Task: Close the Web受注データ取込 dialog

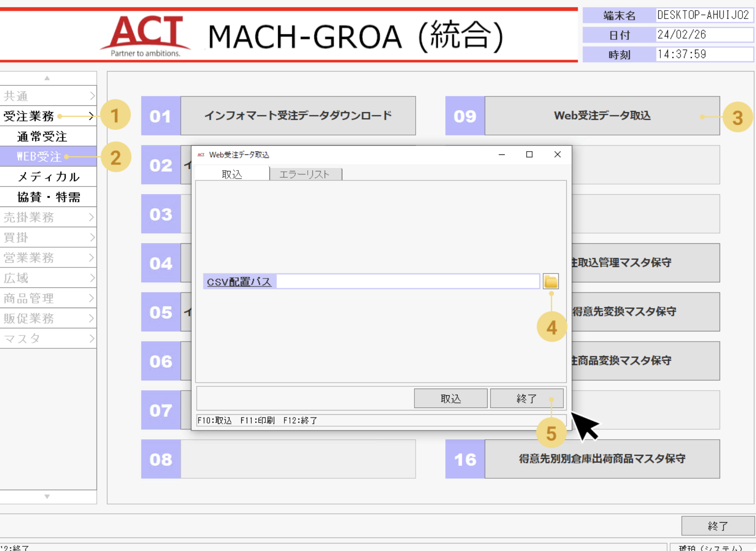Action: [x=557, y=154]
